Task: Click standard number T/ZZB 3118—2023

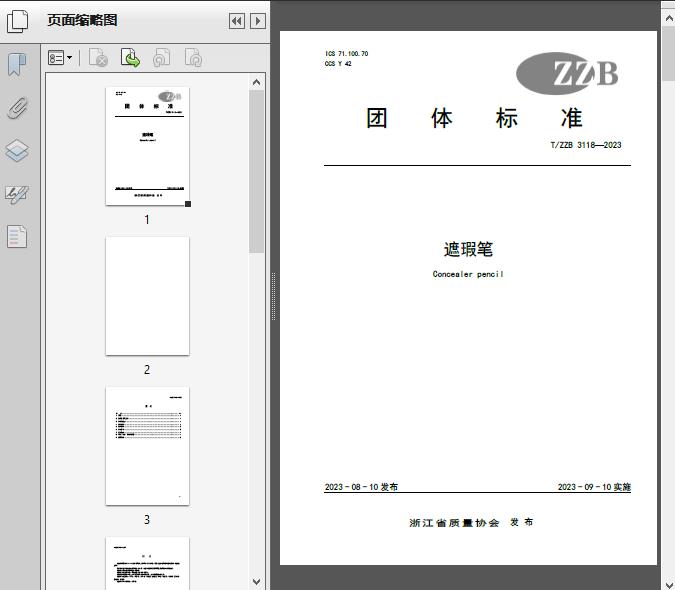Action: (586, 145)
